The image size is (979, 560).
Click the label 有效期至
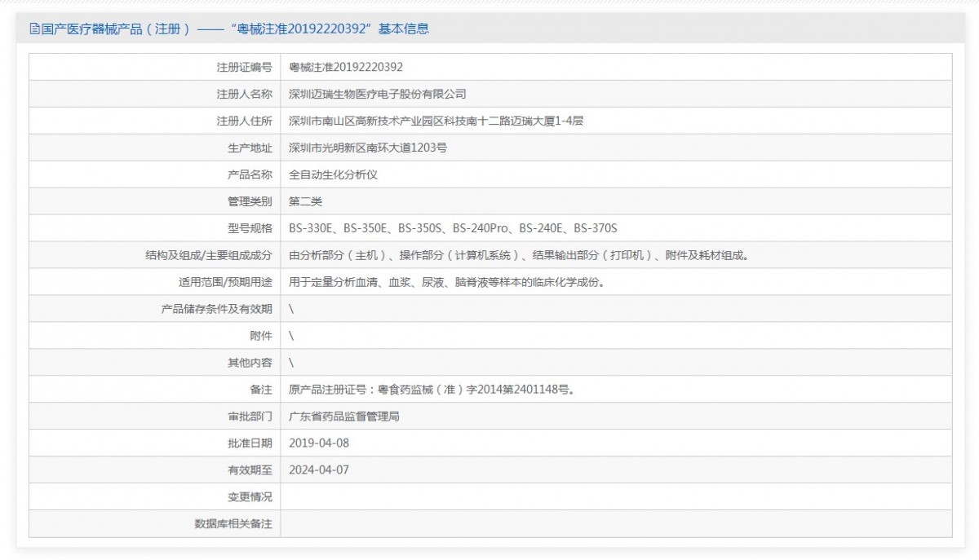click(250, 470)
